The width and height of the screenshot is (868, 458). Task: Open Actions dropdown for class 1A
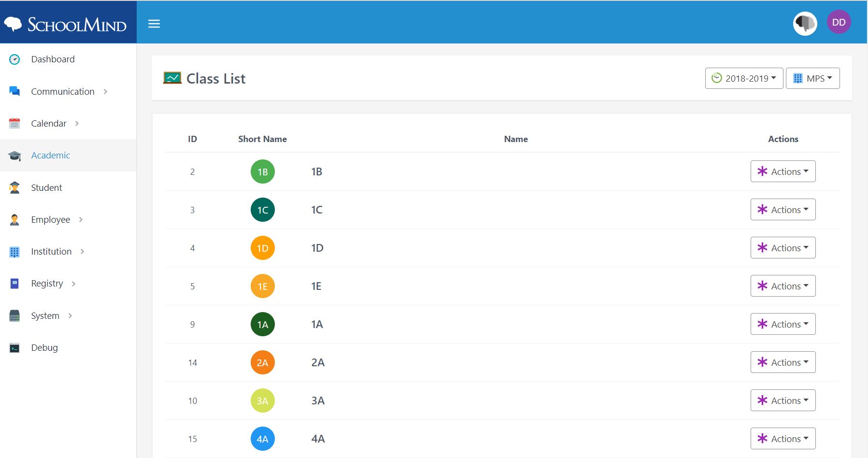coord(783,324)
